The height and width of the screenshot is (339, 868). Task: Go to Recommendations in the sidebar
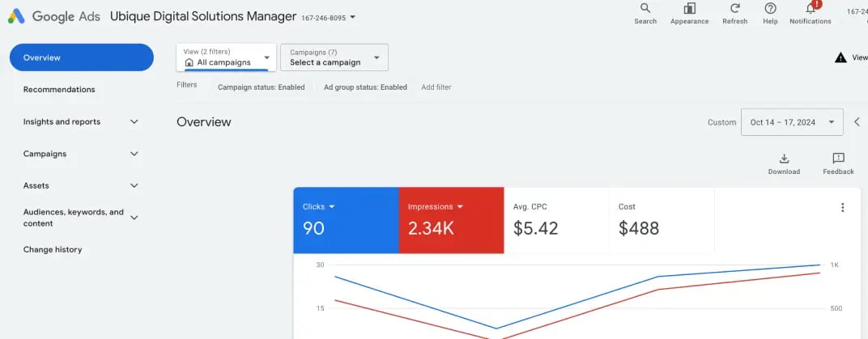[x=59, y=90]
